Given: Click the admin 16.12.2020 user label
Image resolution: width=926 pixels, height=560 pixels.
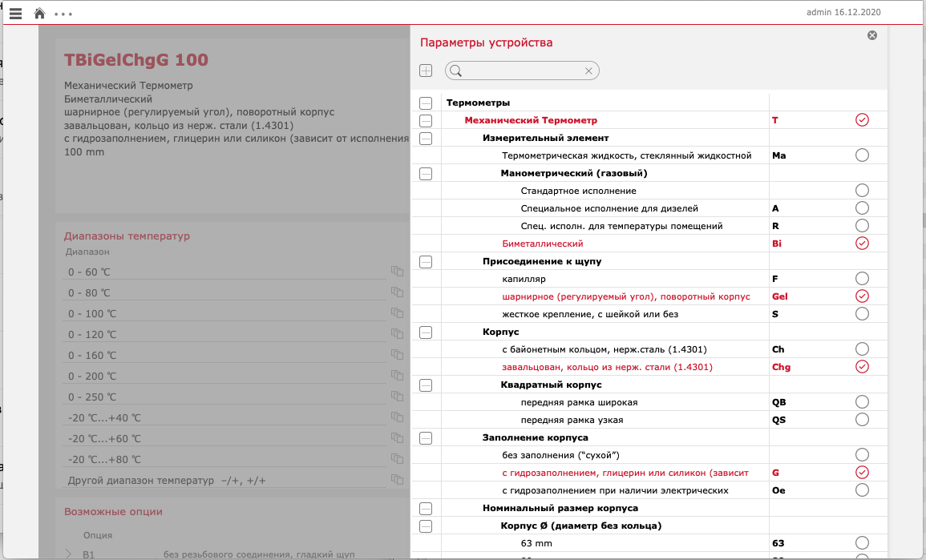Looking at the screenshot, I should click(x=843, y=12).
